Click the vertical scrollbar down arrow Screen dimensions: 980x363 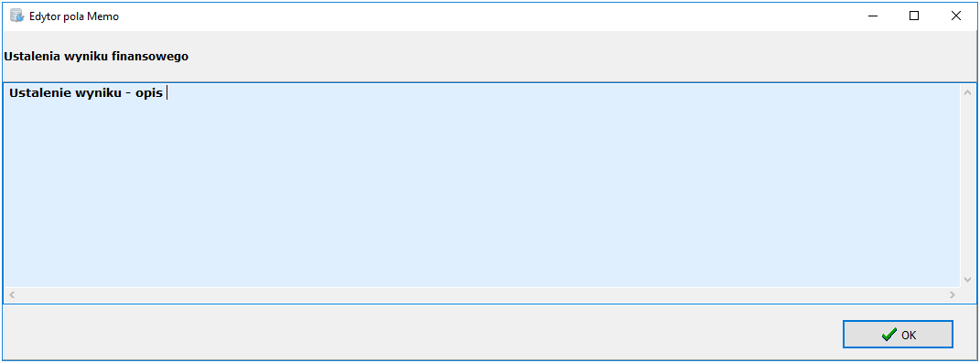tap(968, 280)
